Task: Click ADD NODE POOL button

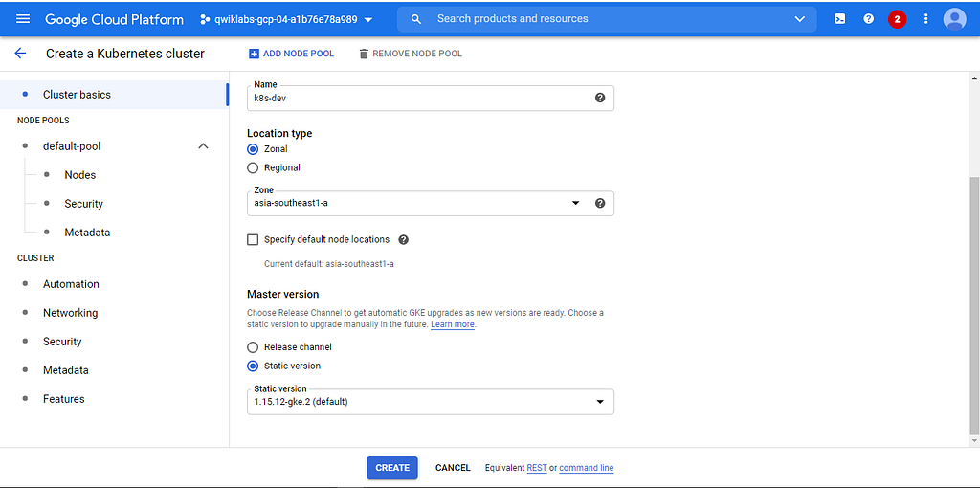Action: click(x=291, y=54)
